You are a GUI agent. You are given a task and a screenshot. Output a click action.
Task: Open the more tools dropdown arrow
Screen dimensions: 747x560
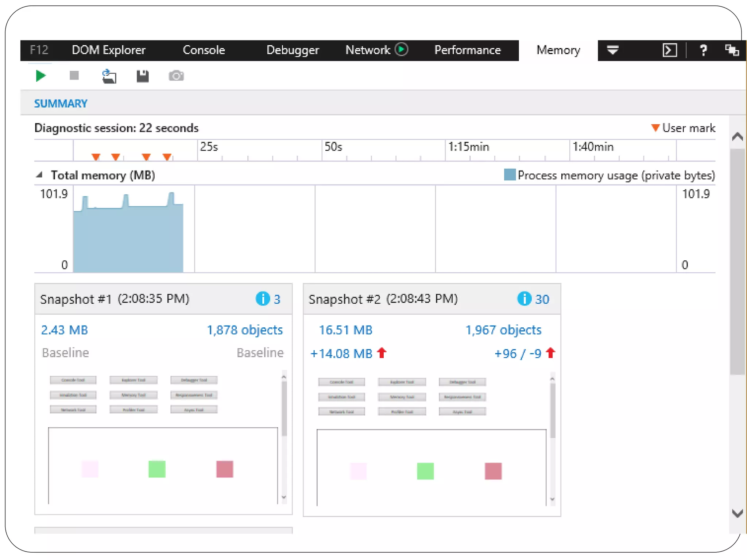tap(612, 49)
